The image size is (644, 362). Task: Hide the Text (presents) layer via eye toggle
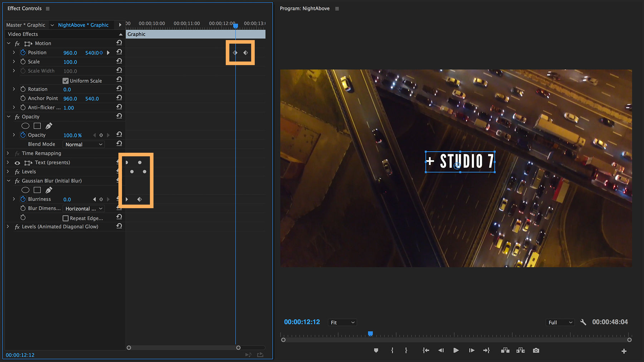[17, 162]
